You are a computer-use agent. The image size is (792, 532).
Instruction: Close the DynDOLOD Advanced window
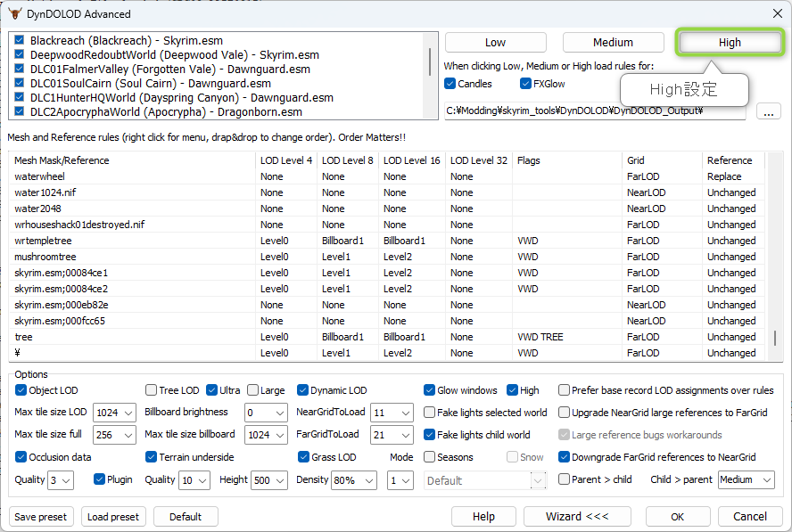(x=778, y=13)
